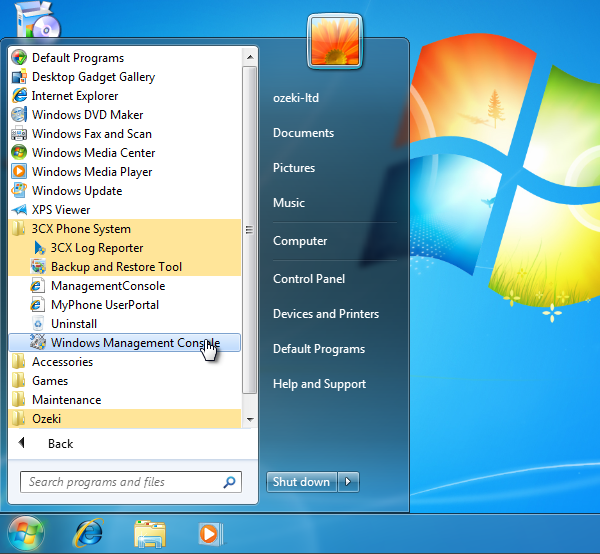Click the Windows Media Center icon
The width and height of the screenshot is (600, 554).
point(19,152)
